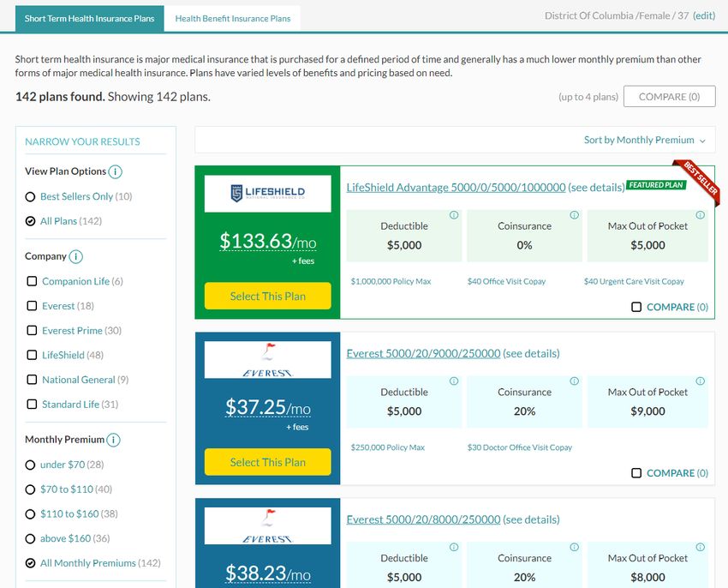Show Everest 9000 plan Deductible info icon
Viewport: 728px width, 588px height.
click(x=454, y=381)
